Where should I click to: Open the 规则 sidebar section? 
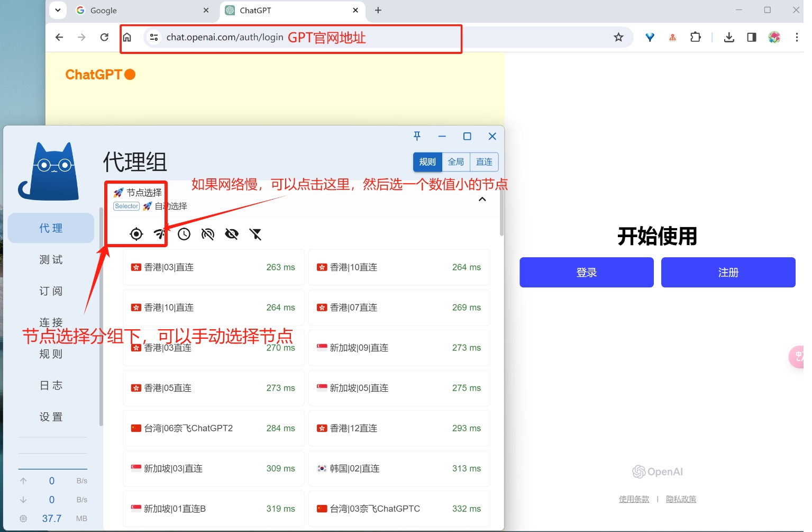tap(51, 354)
